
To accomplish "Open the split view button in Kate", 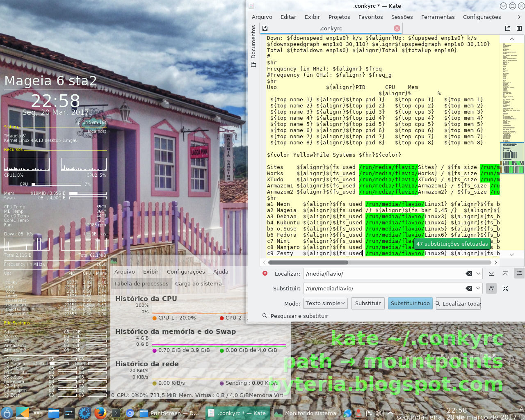I will (x=519, y=28).
